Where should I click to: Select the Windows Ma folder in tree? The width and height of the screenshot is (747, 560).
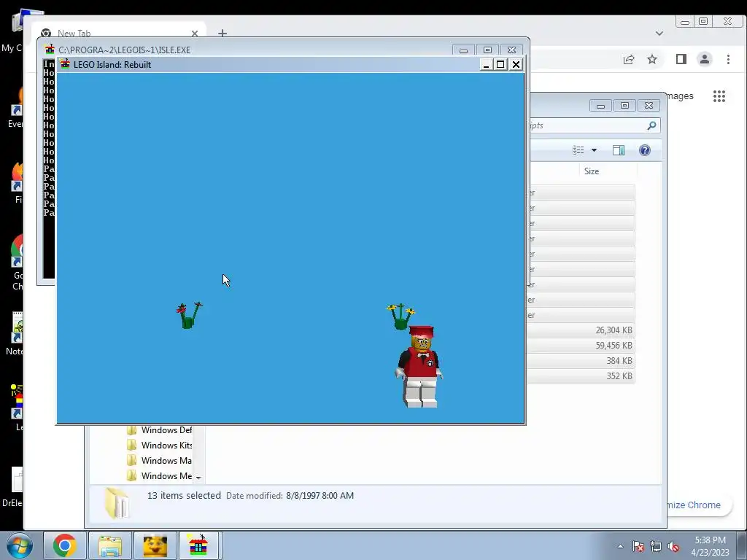(x=160, y=461)
